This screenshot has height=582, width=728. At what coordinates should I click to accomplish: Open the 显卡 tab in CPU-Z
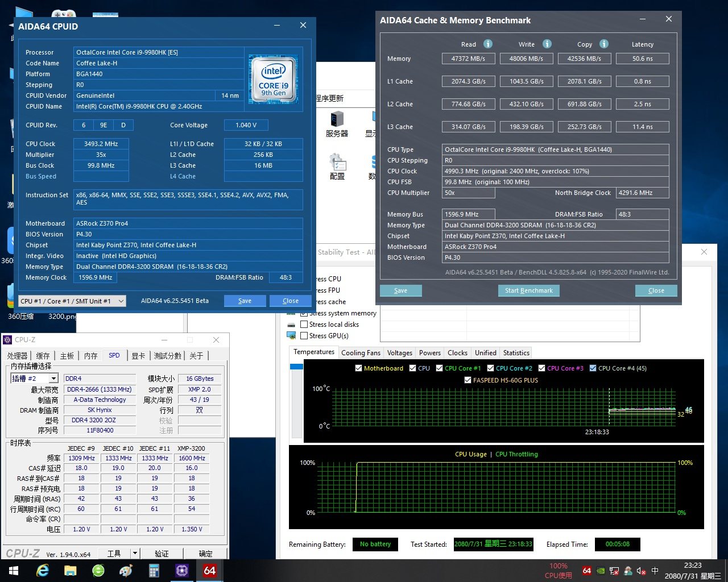[138, 356]
